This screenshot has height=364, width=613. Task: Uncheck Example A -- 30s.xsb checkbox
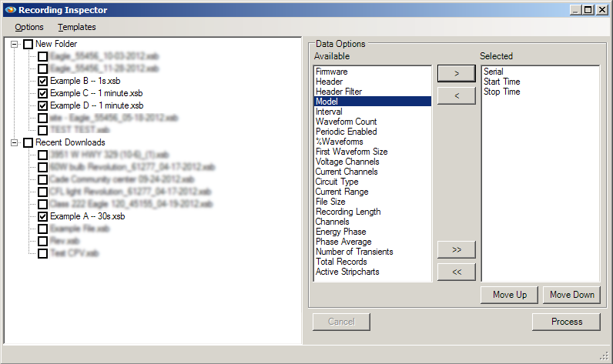43,216
